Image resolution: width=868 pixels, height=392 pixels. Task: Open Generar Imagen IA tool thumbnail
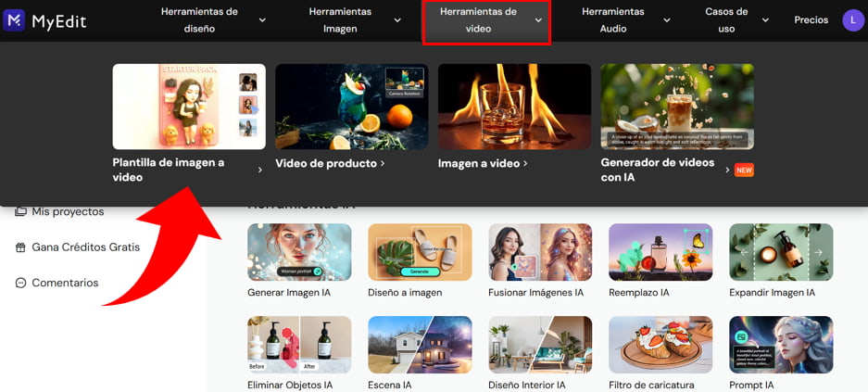coord(299,252)
